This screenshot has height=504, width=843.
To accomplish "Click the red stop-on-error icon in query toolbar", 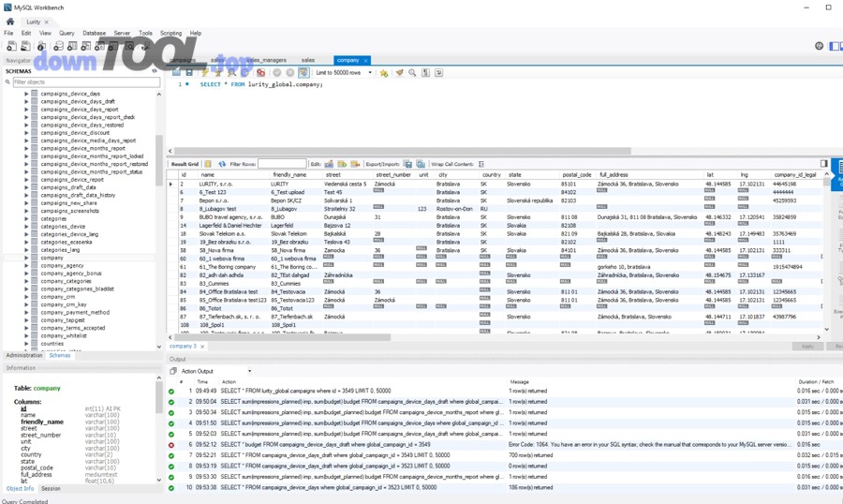I will (x=260, y=72).
